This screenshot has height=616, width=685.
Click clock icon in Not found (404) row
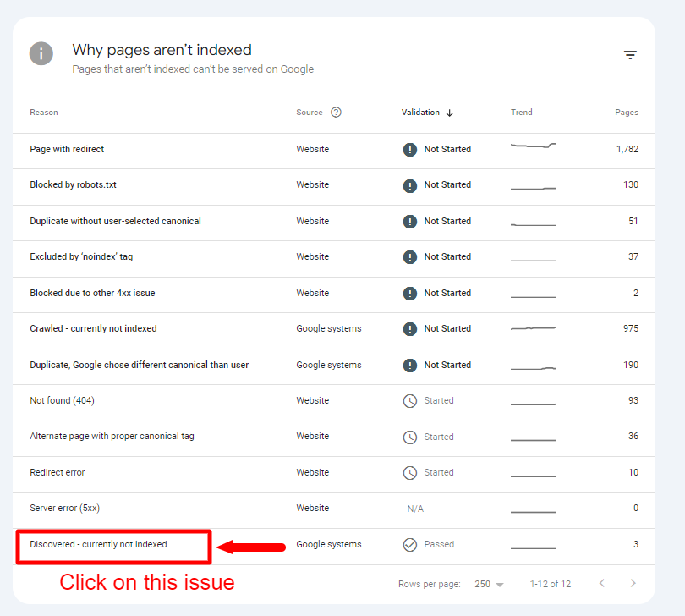[410, 401]
